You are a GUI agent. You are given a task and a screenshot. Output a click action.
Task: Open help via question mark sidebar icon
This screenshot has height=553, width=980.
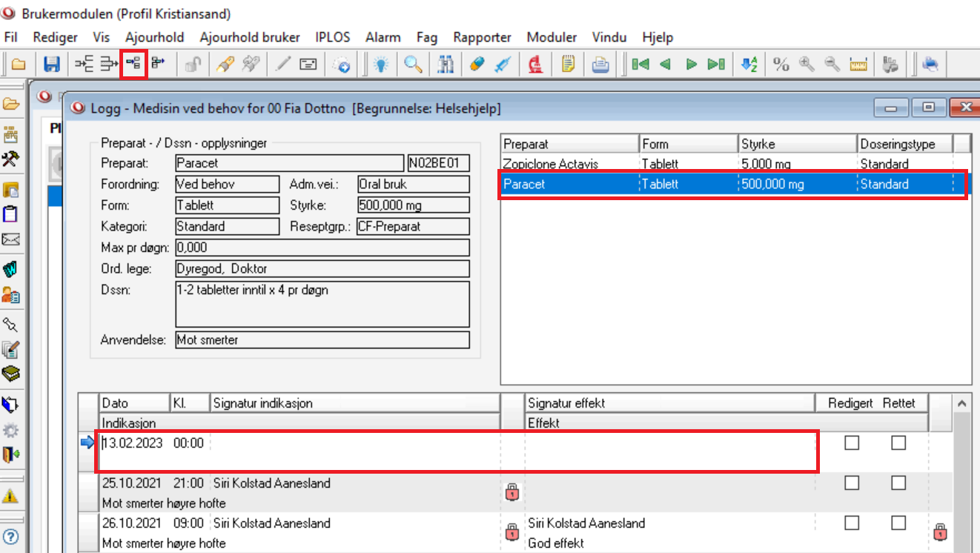pyautogui.click(x=10, y=537)
